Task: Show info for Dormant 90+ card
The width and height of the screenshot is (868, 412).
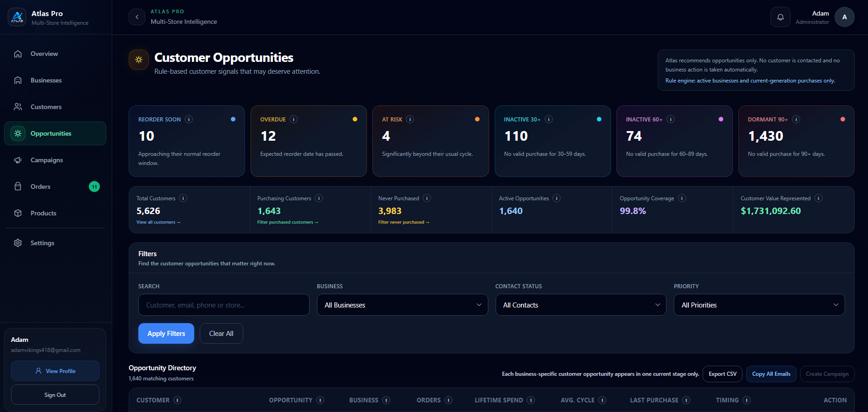Action: point(796,119)
